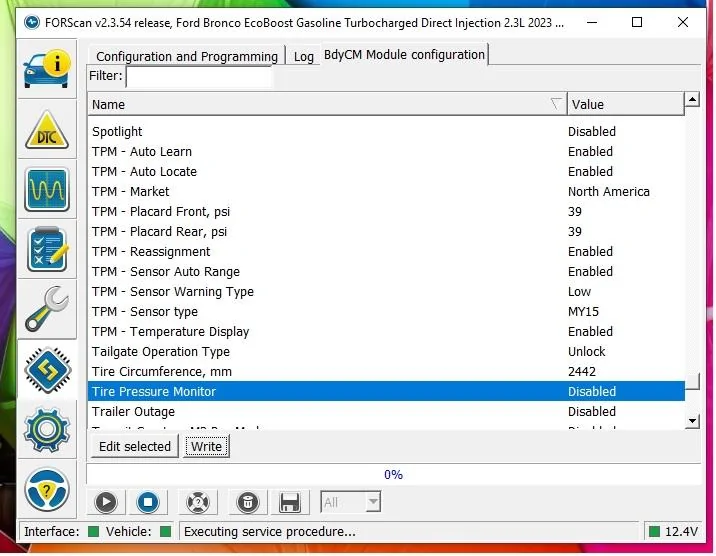
Task: Open the All dropdown in bottom toolbar
Action: 351,502
